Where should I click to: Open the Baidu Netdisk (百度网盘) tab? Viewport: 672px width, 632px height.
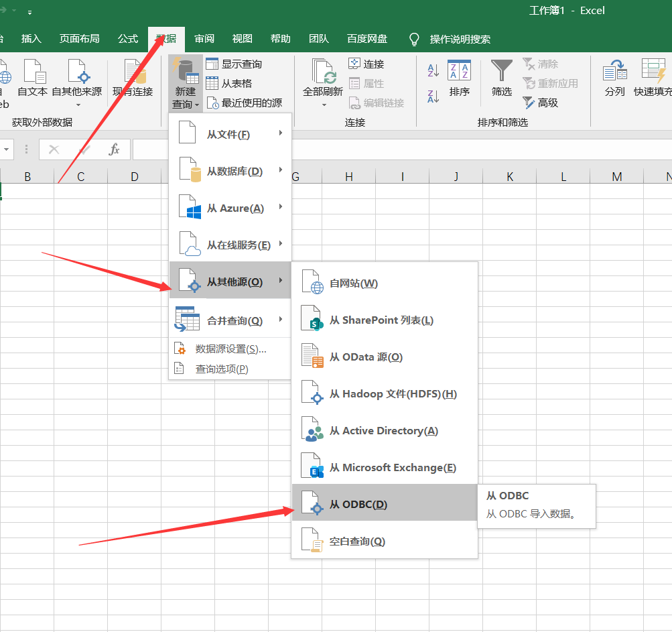pyautogui.click(x=367, y=39)
